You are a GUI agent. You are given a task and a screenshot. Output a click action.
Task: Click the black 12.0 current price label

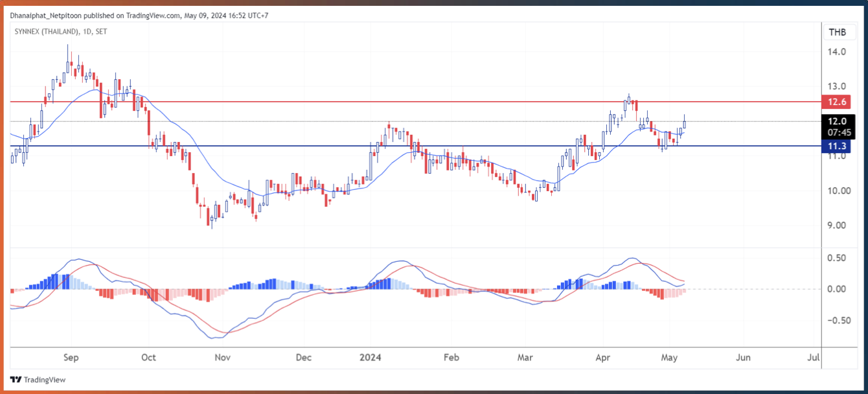click(837, 121)
